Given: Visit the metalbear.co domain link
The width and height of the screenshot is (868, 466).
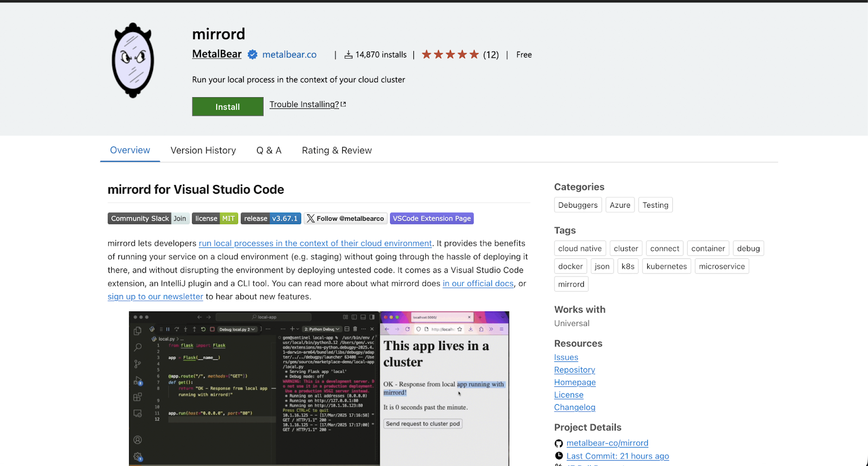Looking at the screenshot, I should click(290, 54).
